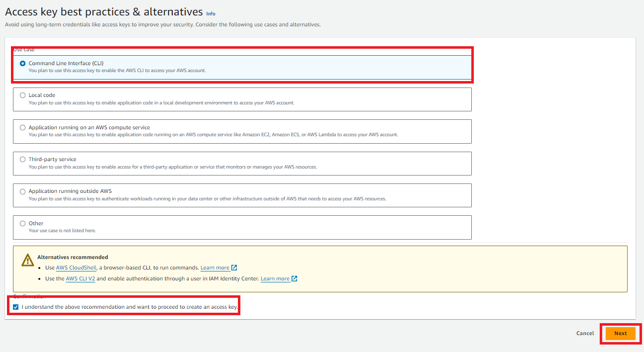Click external link icon after Identity Center Learn more
Viewport: 644px width, 352px height.
pyautogui.click(x=294, y=278)
